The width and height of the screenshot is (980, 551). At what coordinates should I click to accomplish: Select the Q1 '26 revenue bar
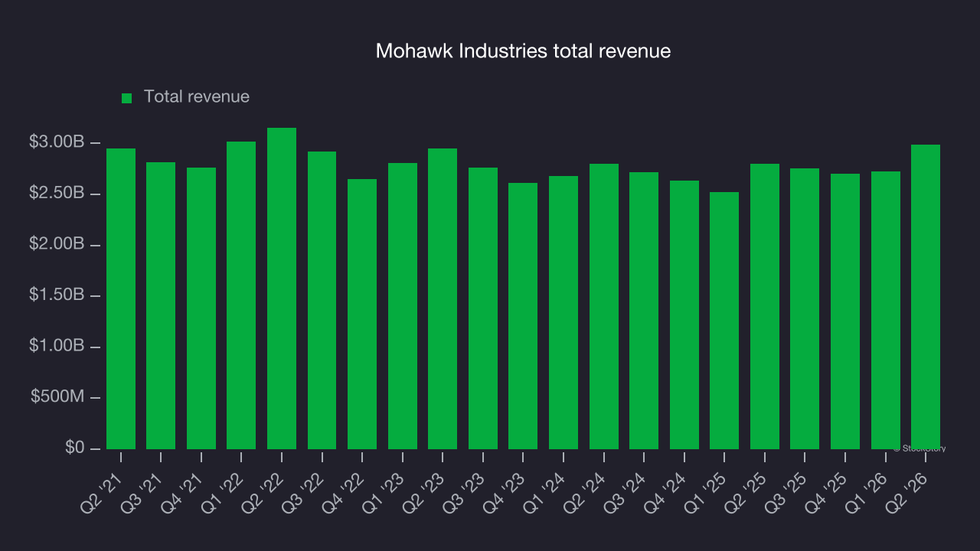click(886, 310)
